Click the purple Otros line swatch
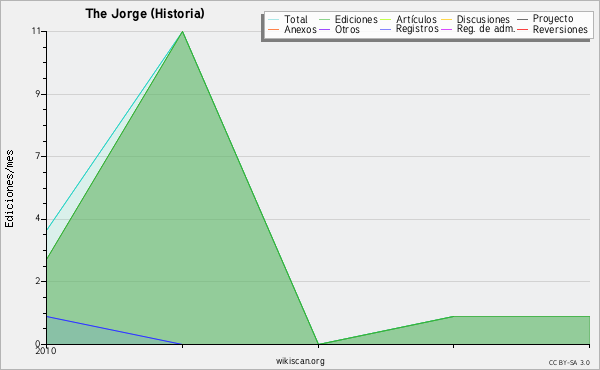Screen dimensions: 600x370 click(x=324, y=29)
